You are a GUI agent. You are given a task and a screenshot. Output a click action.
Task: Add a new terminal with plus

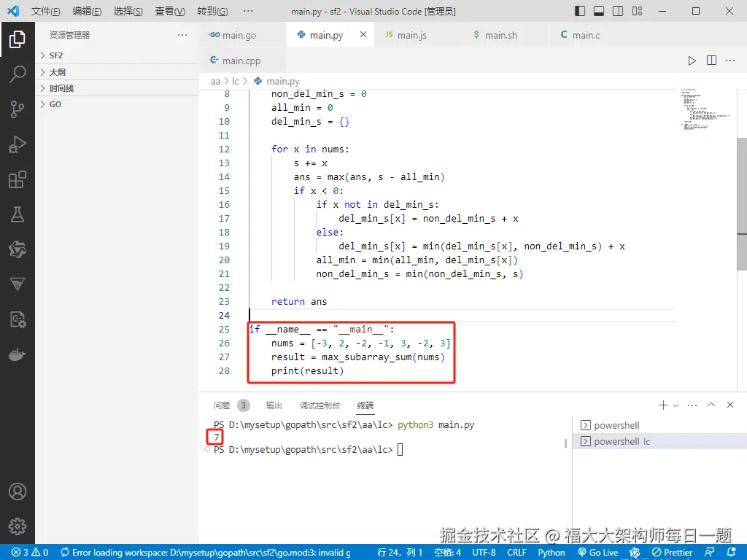click(662, 405)
